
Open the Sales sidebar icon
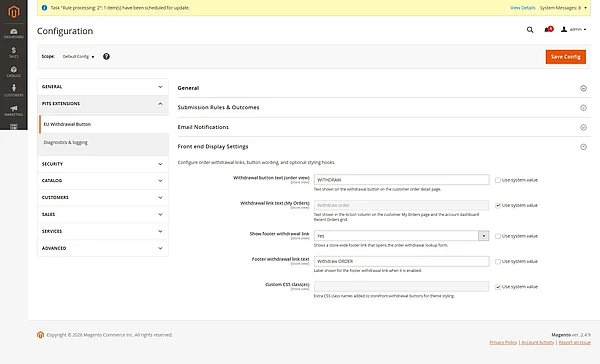[x=14, y=52]
